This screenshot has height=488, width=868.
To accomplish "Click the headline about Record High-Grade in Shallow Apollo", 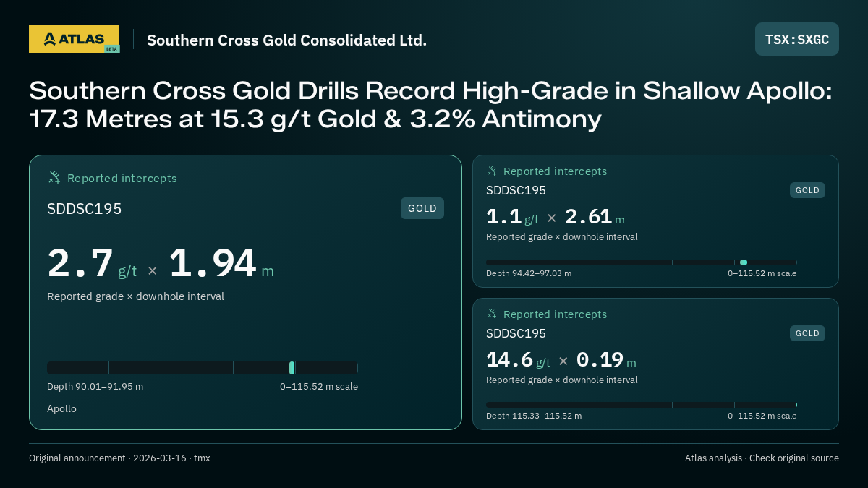I will coord(430,104).
